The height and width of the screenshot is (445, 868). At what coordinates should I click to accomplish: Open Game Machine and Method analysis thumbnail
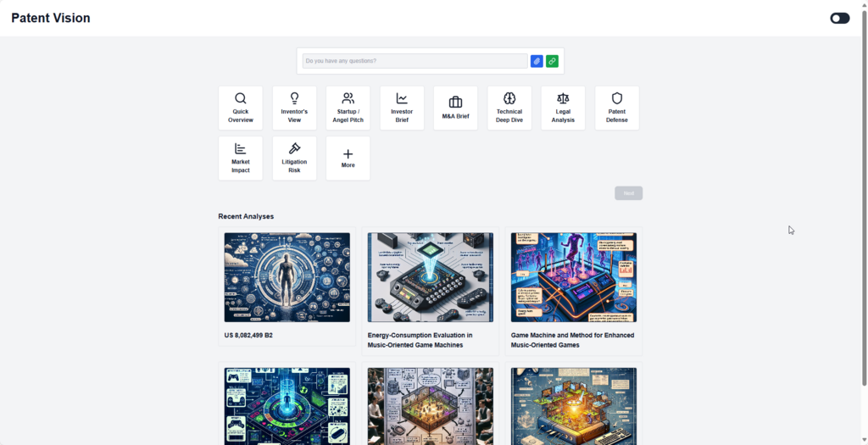coord(573,277)
